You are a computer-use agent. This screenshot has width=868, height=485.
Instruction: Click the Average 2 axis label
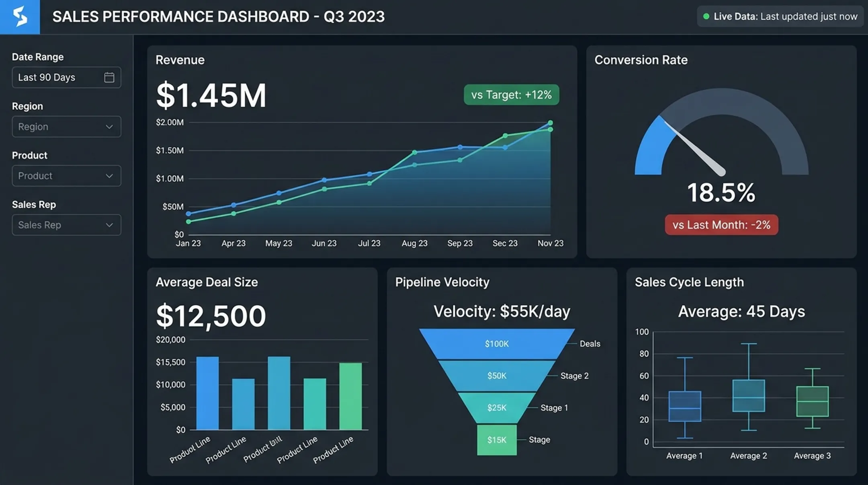click(x=749, y=456)
